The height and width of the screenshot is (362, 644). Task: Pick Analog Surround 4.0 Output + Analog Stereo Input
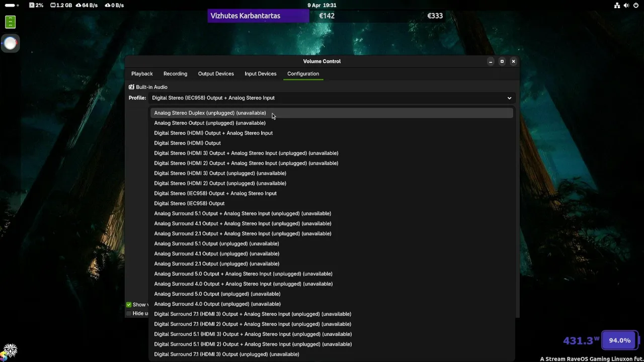tap(332, 284)
